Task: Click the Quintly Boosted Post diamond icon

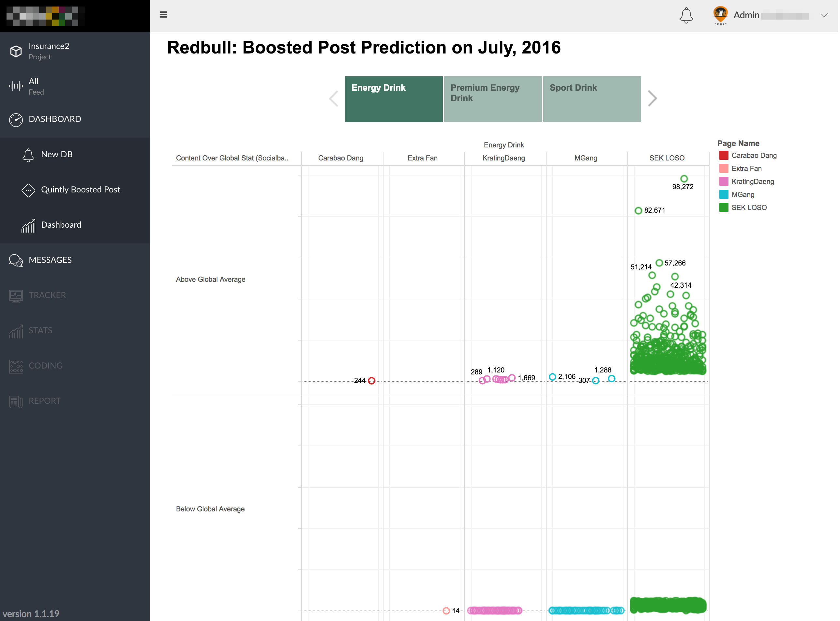Action: pyautogui.click(x=28, y=190)
